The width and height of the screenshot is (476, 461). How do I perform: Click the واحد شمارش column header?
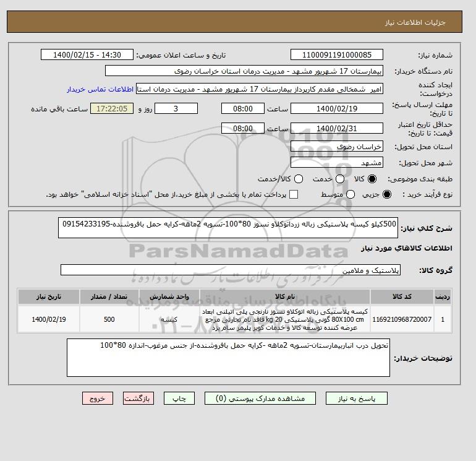click(169, 296)
